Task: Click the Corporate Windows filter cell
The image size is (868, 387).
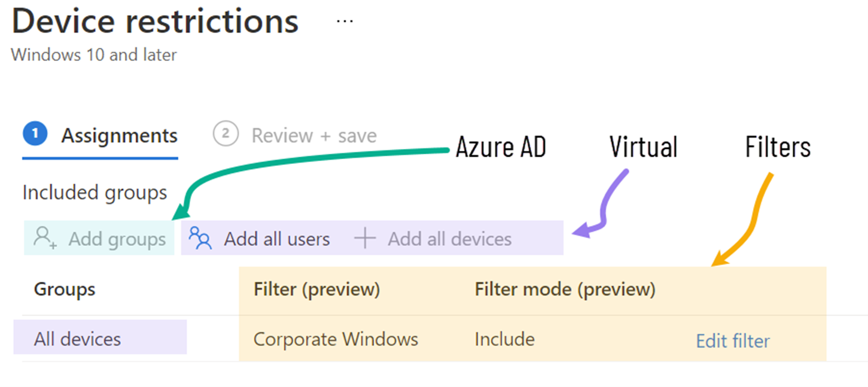Action: coord(336,339)
